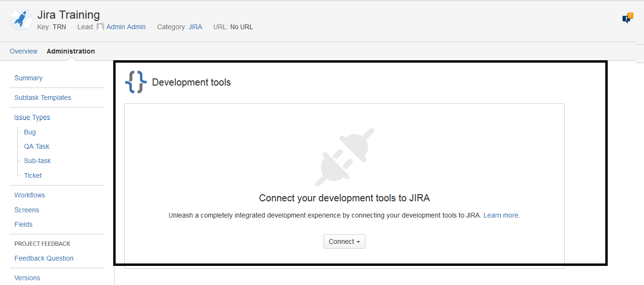Select the QA Task issue type
Image resolution: width=644 pixels, height=285 pixels.
click(37, 146)
